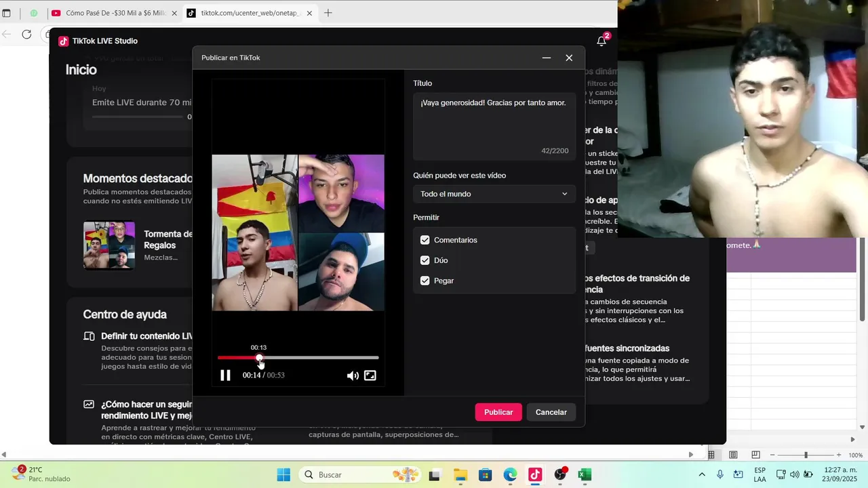The width and height of the screenshot is (868, 488).
Task: Open TikTok LIVE Studio taskbar icon
Action: [x=535, y=474]
